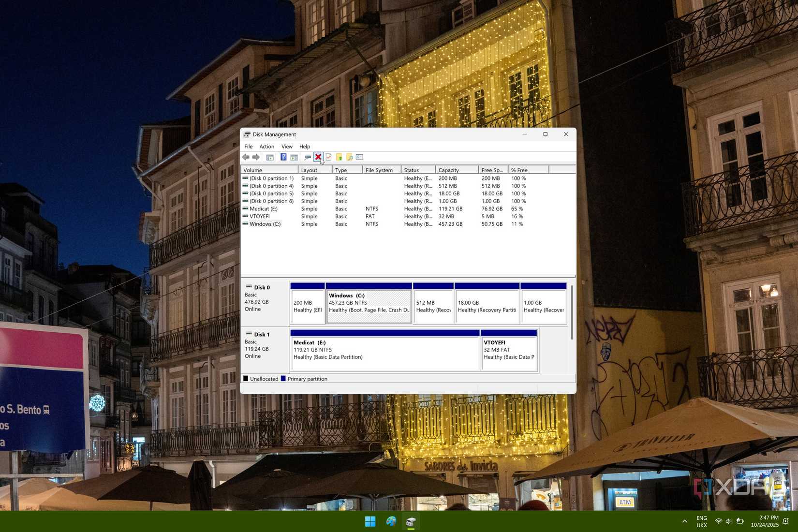Sort by the Status column header
The image size is (798, 532).
tap(418, 170)
